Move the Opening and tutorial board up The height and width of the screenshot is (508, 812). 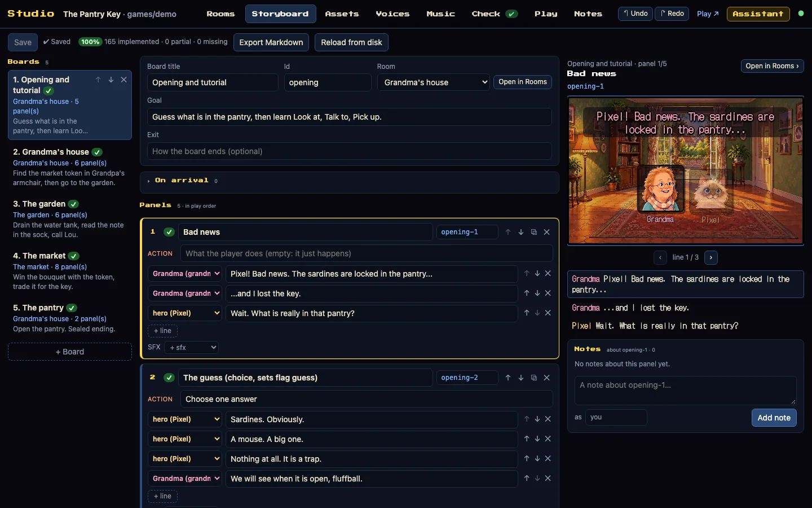coord(98,80)
